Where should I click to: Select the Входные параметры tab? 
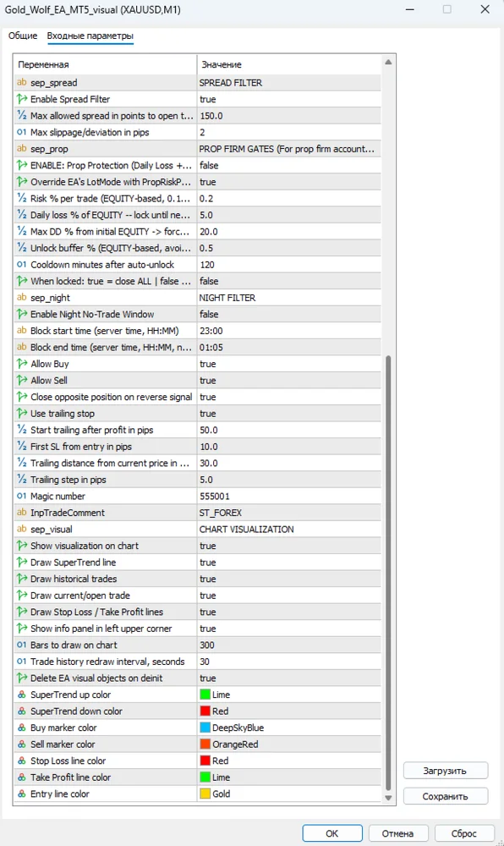[90, 36]
